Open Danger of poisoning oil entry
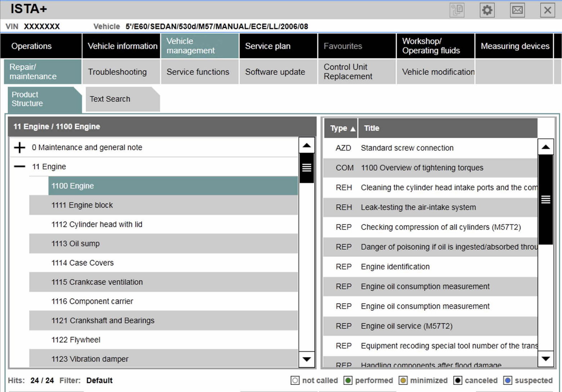The width and height of the screenshot is (562, 392). [x=430, y=247]
